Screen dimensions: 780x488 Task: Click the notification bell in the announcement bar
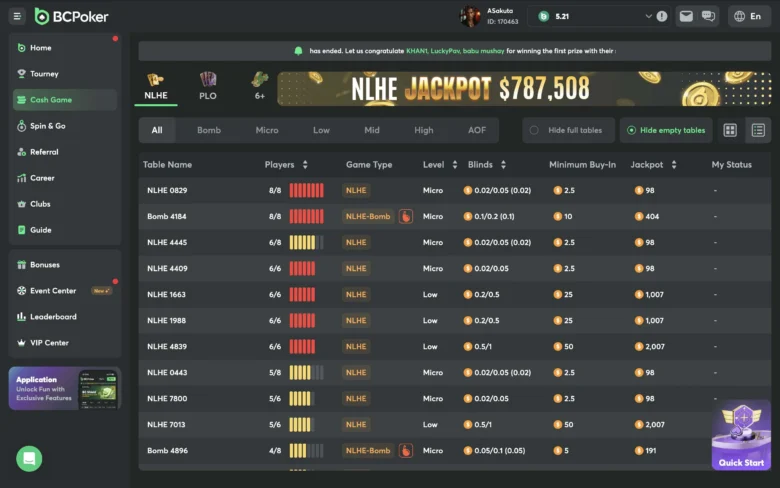pyautogui.click(x=298, y=51)
